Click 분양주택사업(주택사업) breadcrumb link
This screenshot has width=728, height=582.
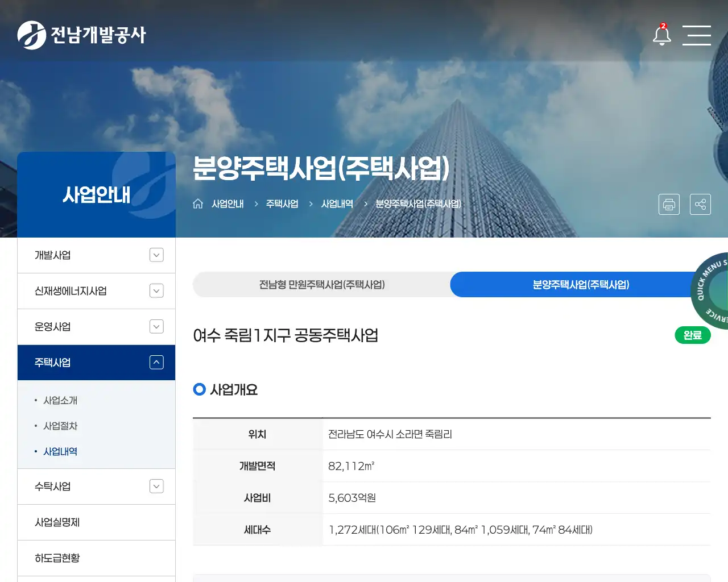[x=419, y=203]
